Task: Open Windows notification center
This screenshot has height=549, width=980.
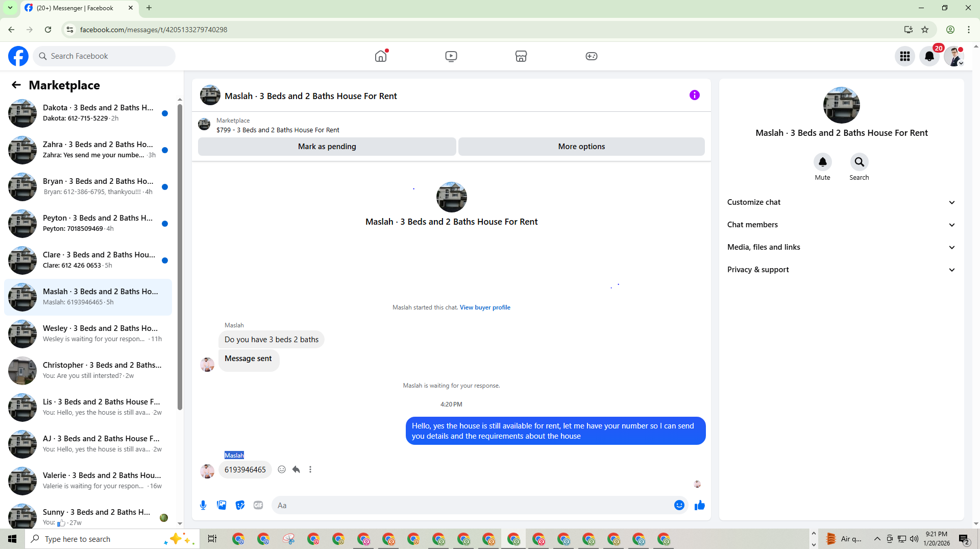Action: [964, 539]
